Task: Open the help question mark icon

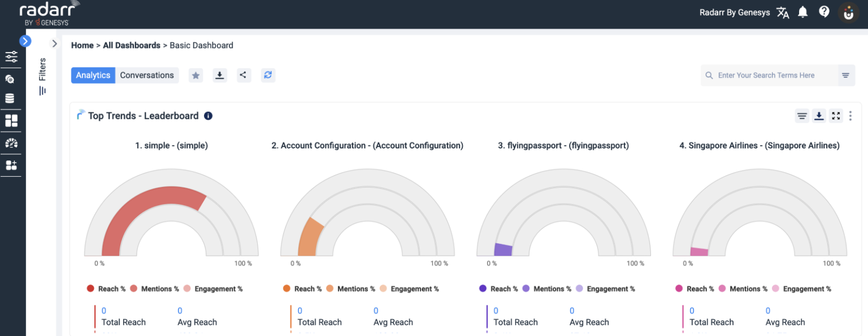Action: pyautogui.click(x=824, y=11)
